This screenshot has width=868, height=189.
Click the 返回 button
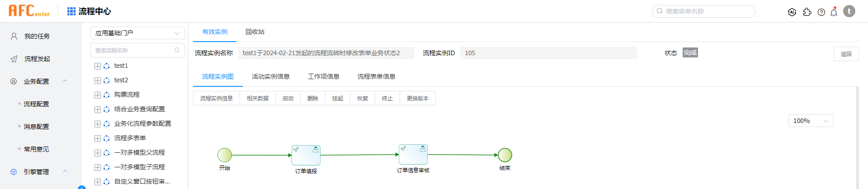(846, 54)
